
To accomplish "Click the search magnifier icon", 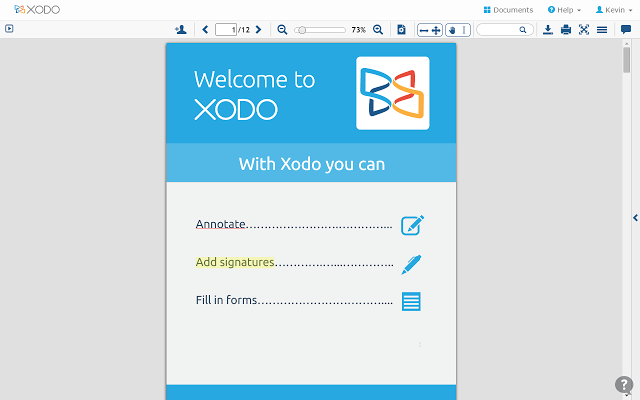I will [523, 29].
